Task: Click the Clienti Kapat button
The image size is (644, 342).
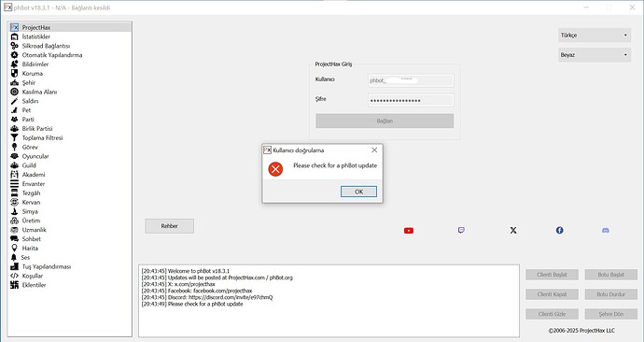Action: coord(552,294)
